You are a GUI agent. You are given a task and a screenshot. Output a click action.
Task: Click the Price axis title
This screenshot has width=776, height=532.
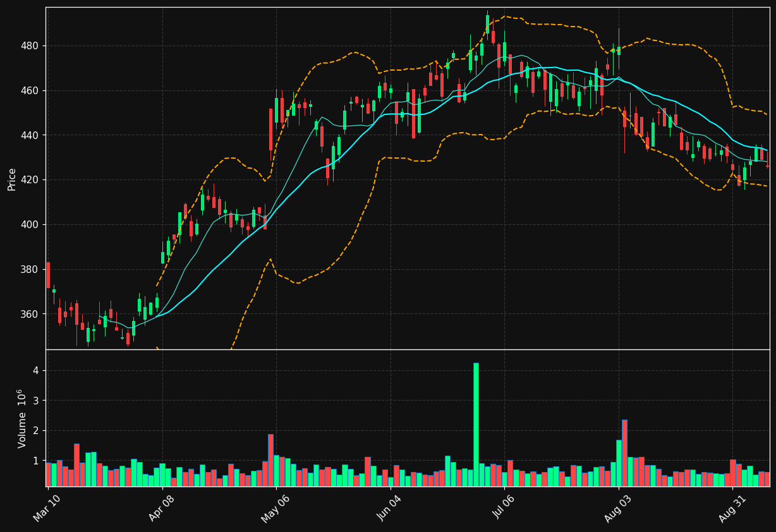(x=12, y=179)
